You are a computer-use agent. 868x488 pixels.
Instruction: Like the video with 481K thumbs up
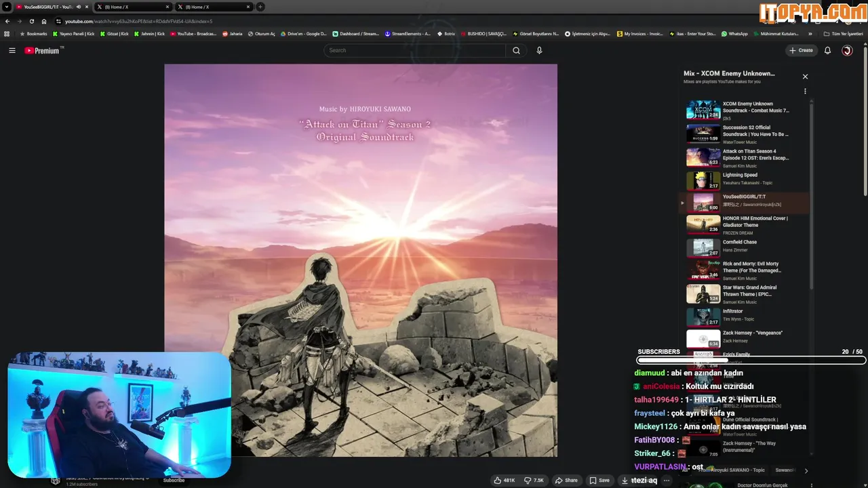point(505,480)
